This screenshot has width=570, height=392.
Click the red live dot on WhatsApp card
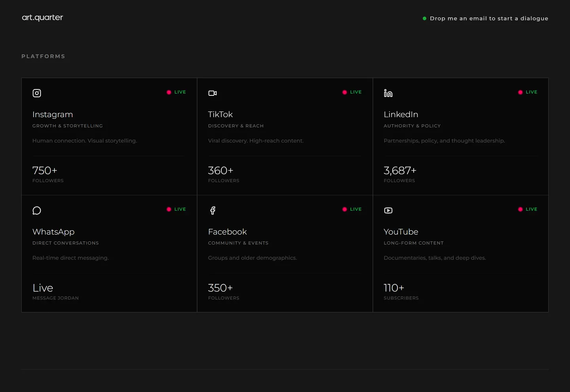pyautogui.click(x=169, y=209)
